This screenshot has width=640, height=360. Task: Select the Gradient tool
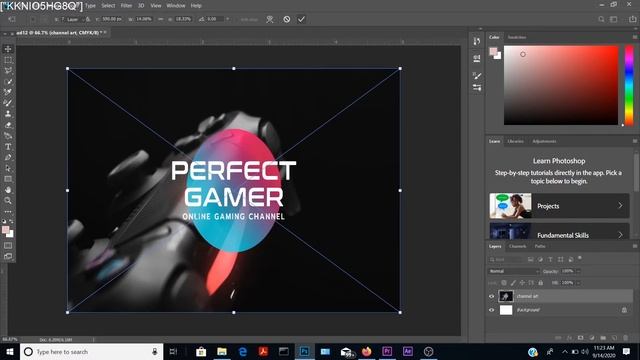click(x=8, y=136)
